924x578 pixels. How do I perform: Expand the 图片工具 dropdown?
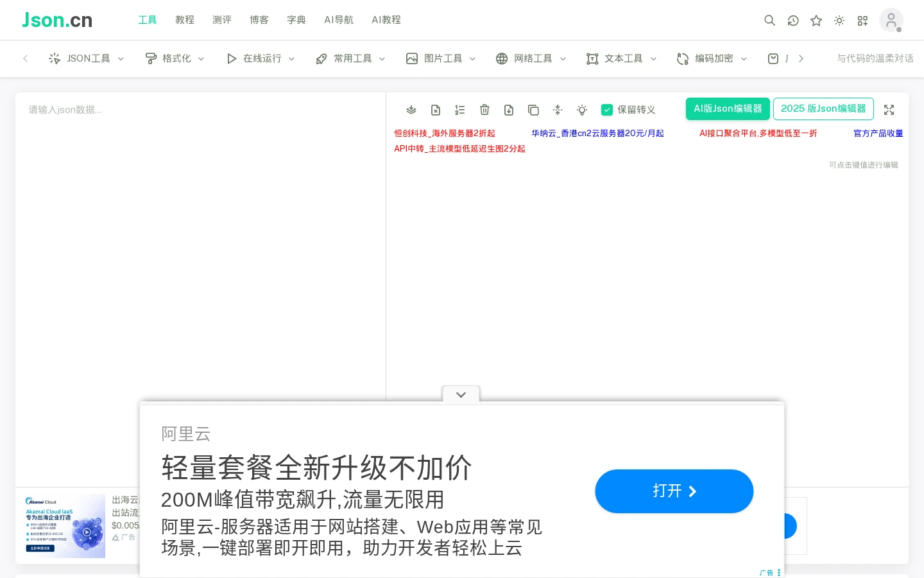441,58
